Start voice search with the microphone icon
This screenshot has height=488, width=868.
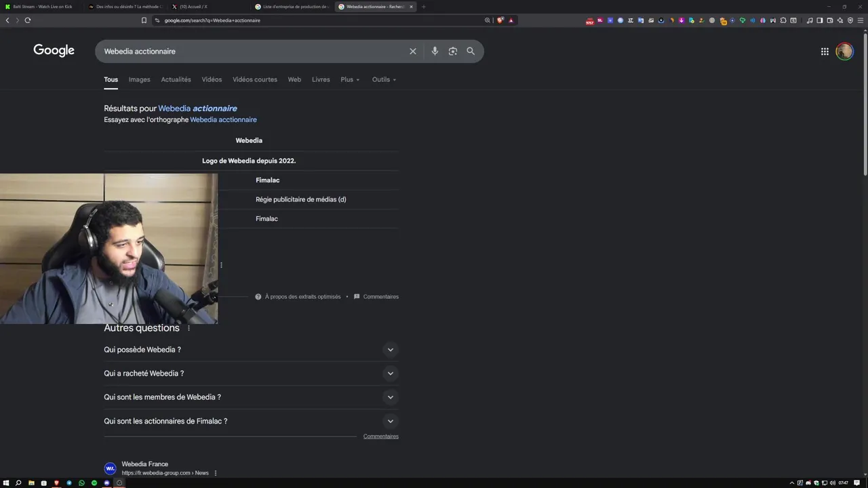tap(435, 52)
